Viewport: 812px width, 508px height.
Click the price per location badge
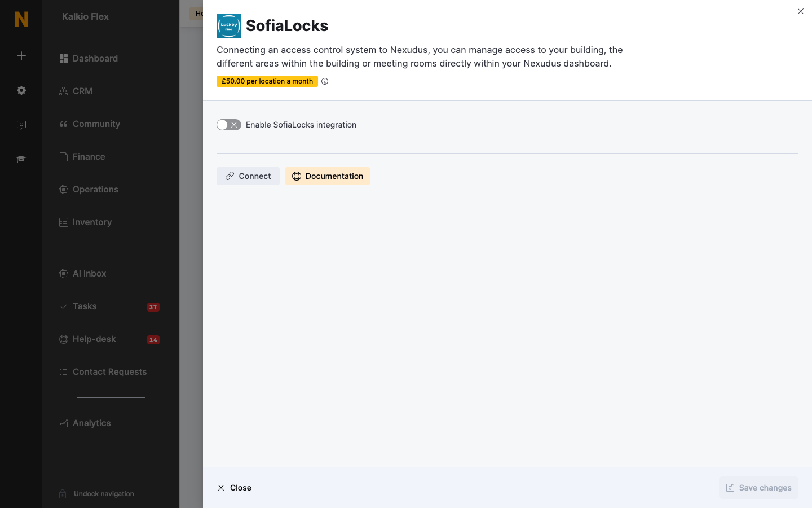point(267,81)
